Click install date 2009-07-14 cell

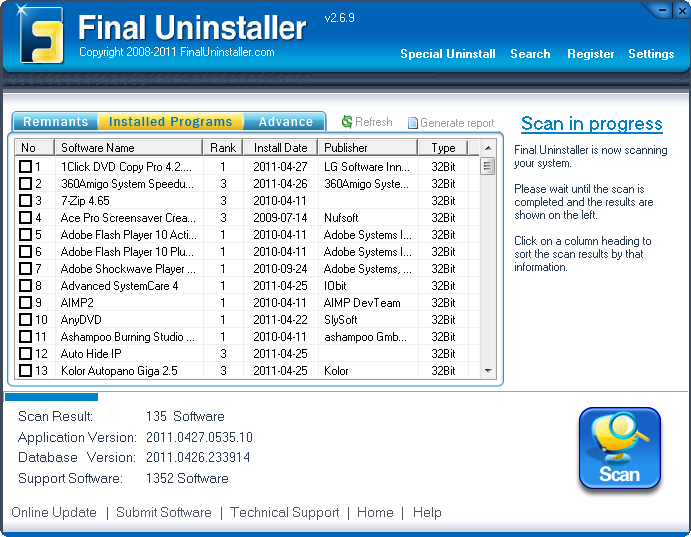click(x=280, y=218)
